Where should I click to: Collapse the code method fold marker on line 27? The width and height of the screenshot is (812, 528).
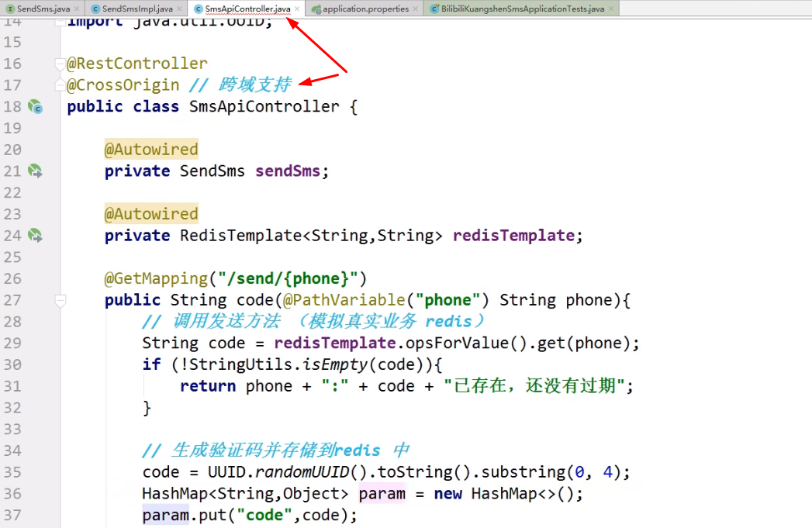[x=60, y=300]
